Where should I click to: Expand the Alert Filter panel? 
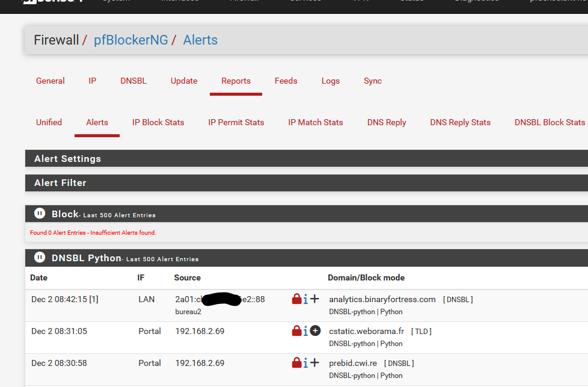pos(60,183)
